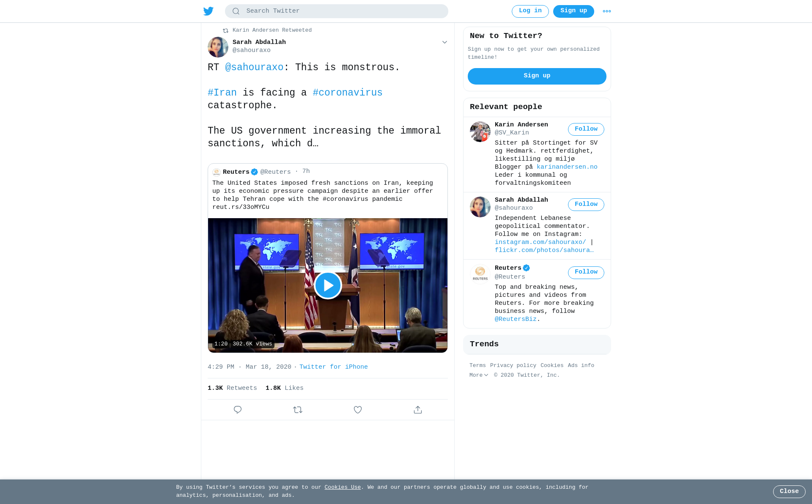
Task: Follow Sarah Abdallah in Relevant people
Action: click(586, 205)
